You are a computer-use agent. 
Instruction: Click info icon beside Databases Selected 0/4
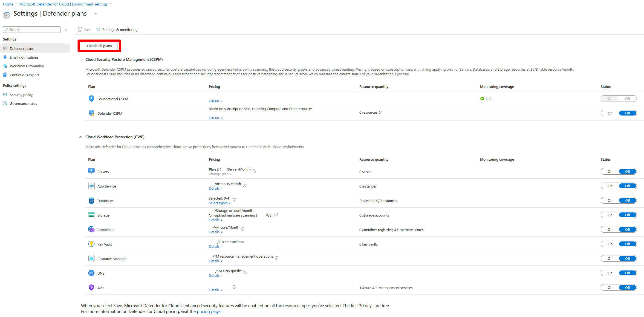[235, 200]
